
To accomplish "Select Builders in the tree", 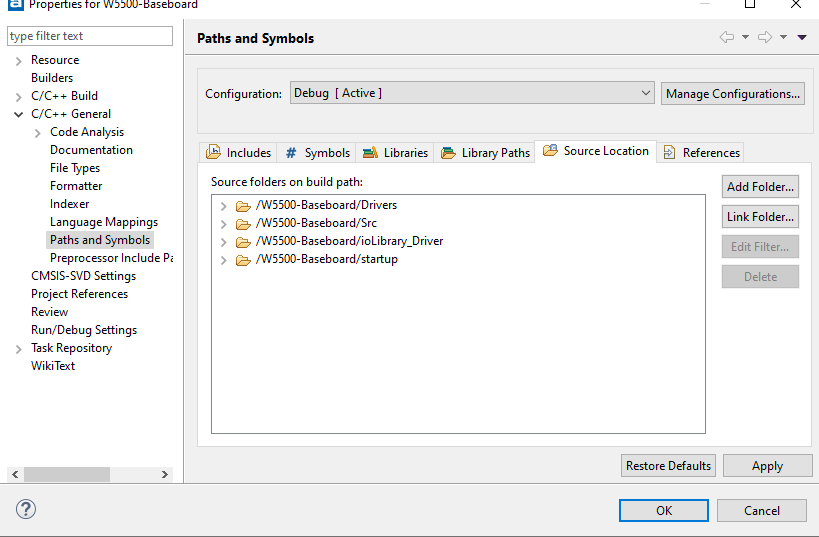I will (x=52, y=78).
